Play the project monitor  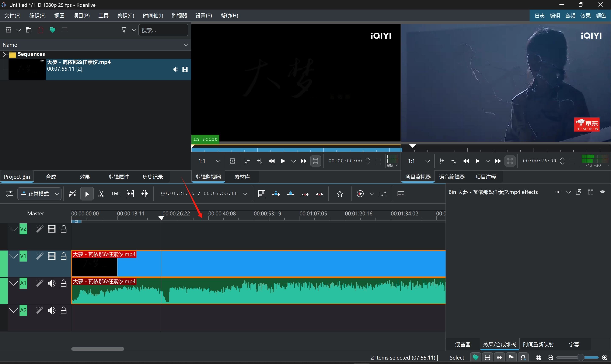coord(477,161)
